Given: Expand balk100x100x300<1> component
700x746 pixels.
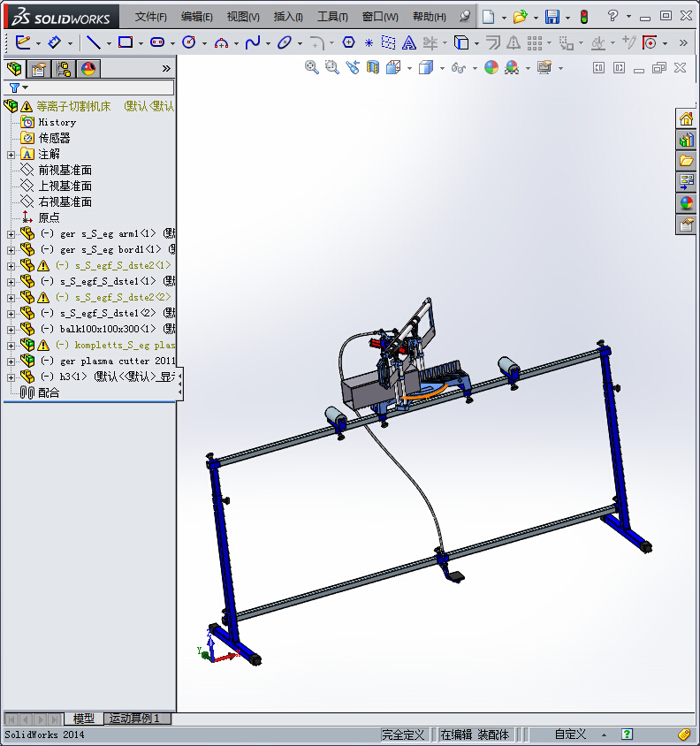Looking at the screenshot, I should [11, 329].
